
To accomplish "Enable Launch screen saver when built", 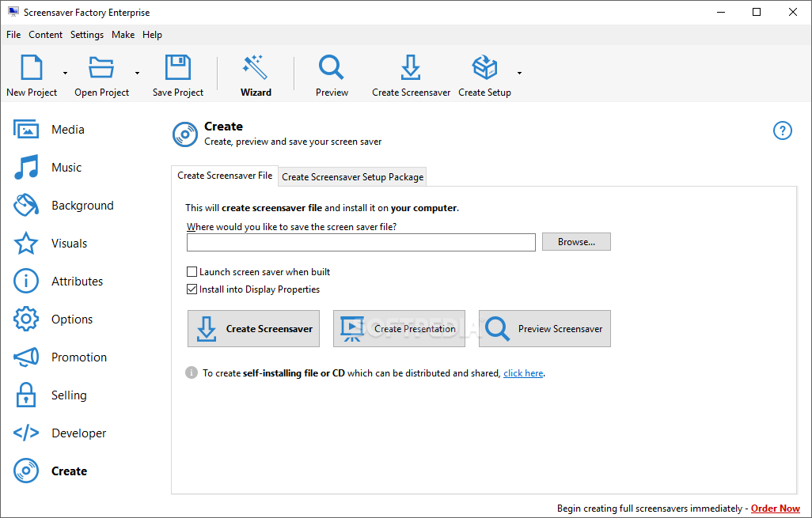I will tap(192, 272).
